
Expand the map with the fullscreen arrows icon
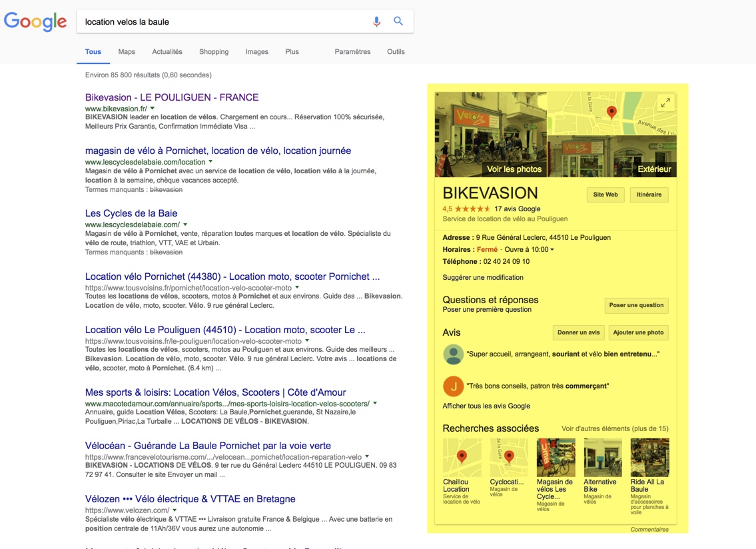(665, 103)
